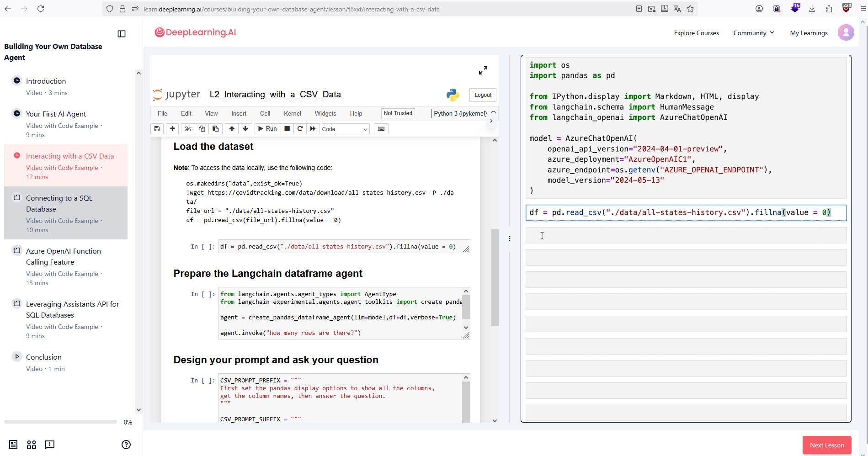Click the Next Lesson button

(826, 445)
